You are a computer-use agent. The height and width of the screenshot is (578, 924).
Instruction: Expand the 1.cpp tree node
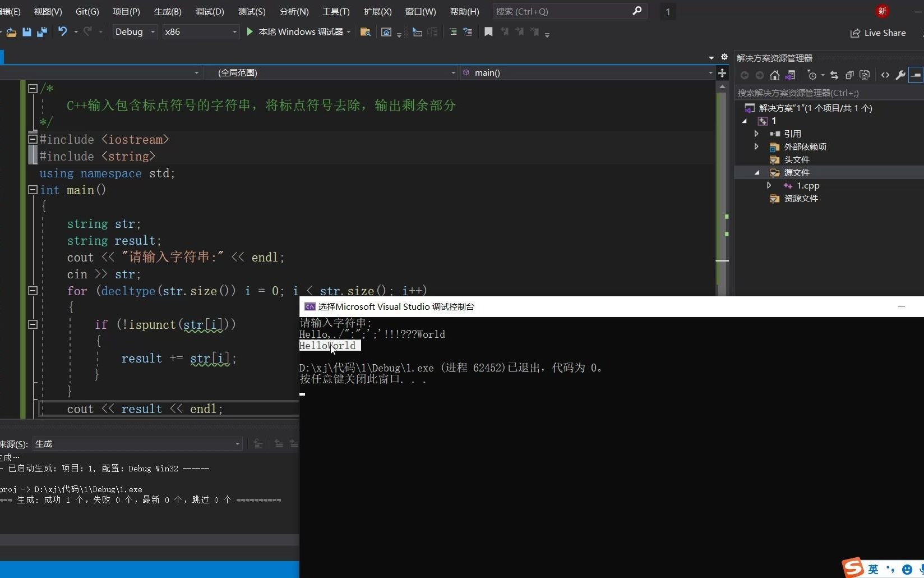coord(769,186)
